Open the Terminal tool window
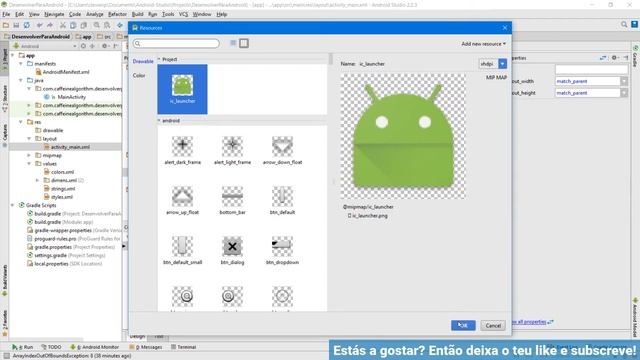 pyautogui.click(x=183, y=347)
